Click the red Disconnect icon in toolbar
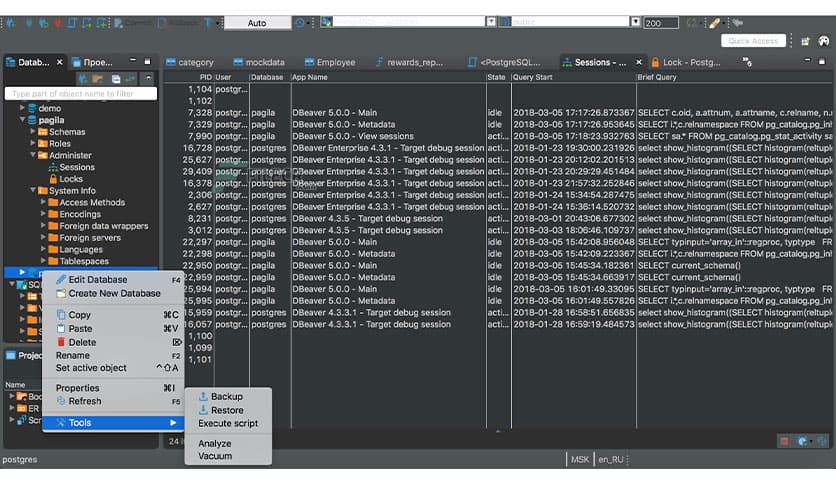The height and width of the screenshot is (484, 836). point(58,23)
